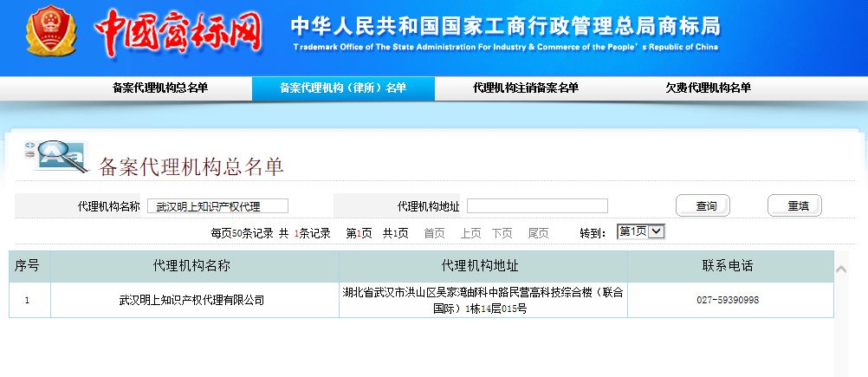Select the 欠费代理机构名单 tab

[x=708, y=88]
